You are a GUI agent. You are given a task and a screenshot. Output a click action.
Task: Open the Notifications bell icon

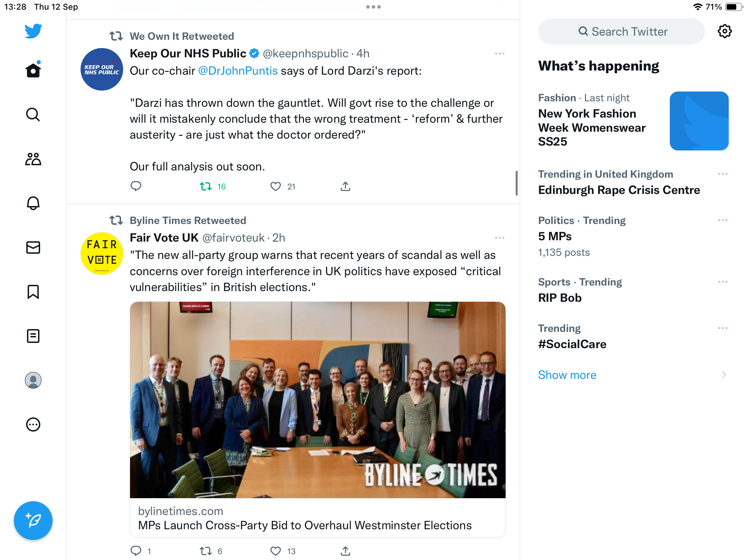(x=33, y=203)
